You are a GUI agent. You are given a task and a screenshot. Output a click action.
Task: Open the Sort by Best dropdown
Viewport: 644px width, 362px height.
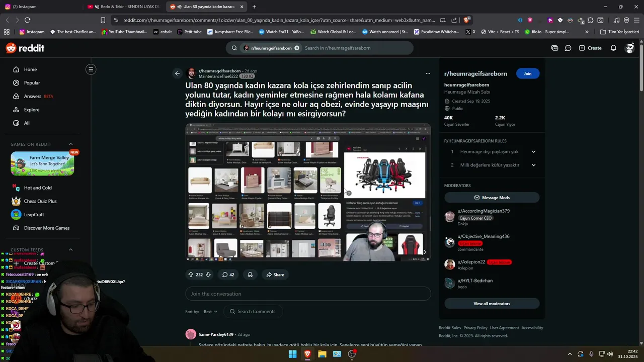210,312
